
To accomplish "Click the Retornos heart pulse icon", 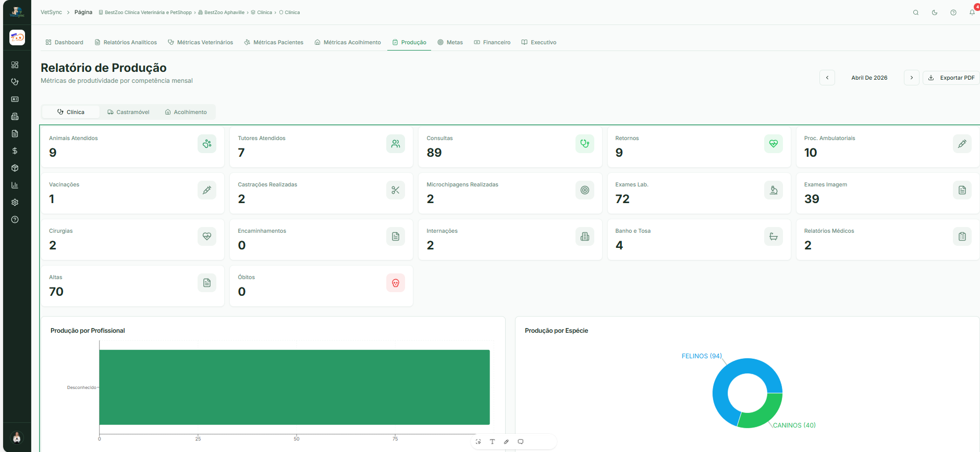I will pyautogui.click(x=774, y=144).
